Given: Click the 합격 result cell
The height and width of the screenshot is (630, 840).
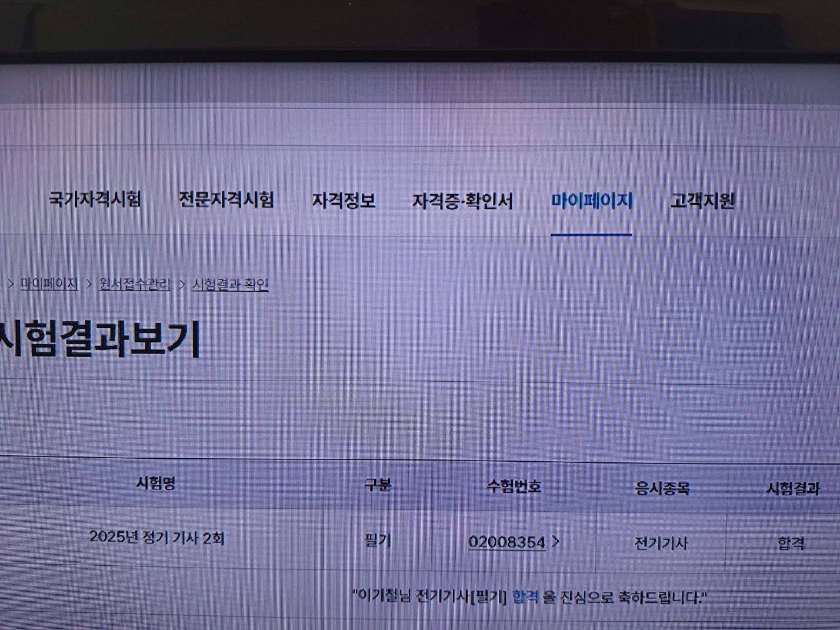Looking at the screenshot, I should click(791, 543).
